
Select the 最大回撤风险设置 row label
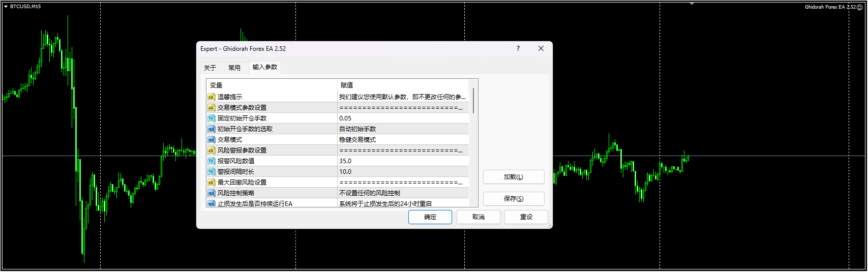pos(242,183)
